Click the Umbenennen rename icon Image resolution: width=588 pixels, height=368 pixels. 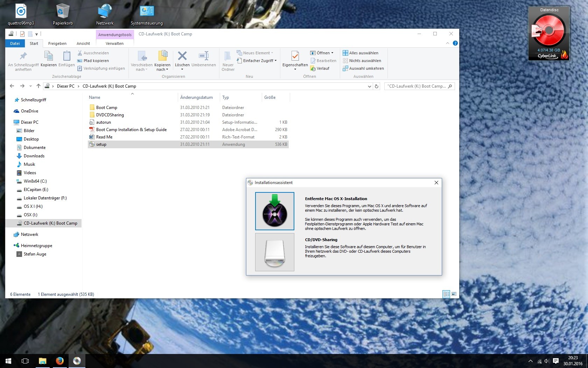pyautogui.click(x=203, y=56)
